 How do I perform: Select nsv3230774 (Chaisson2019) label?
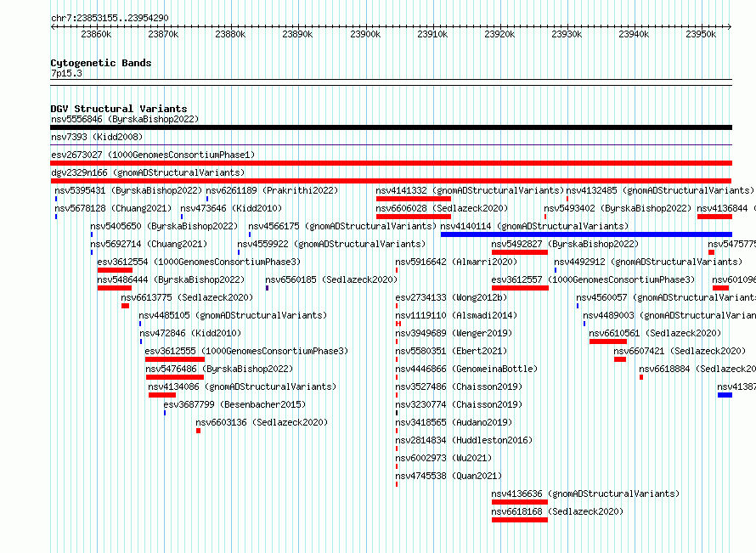point(459,404)
